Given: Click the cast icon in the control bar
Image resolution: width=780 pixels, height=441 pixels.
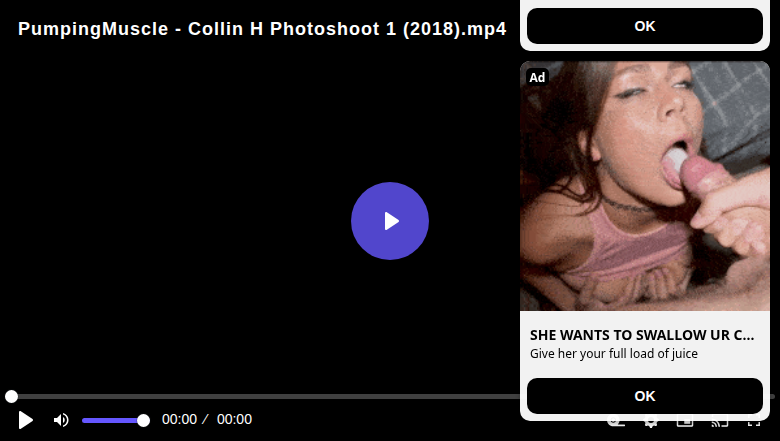Looking at the screenshot, I should (x=719, y=423).
